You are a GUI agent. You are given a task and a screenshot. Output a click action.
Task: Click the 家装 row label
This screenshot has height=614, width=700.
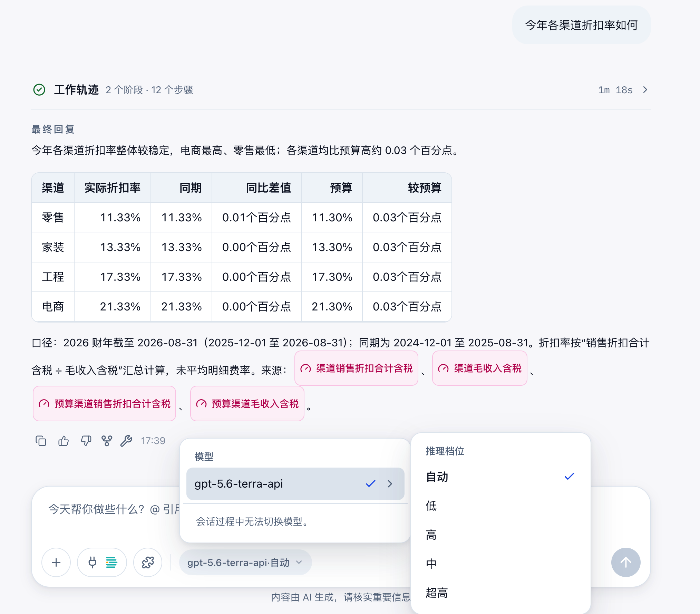coord(53,247)
